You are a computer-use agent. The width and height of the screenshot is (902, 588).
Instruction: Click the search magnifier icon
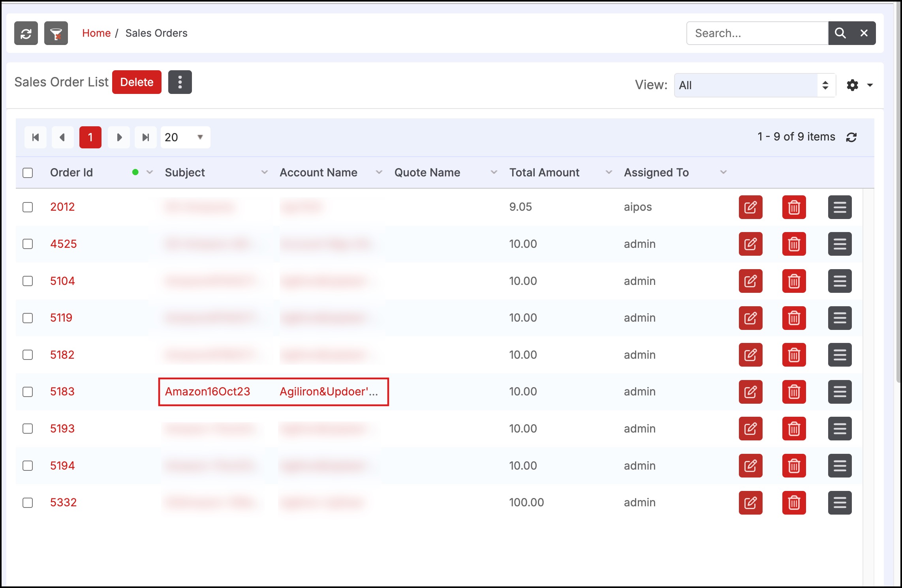click(840, 34)
